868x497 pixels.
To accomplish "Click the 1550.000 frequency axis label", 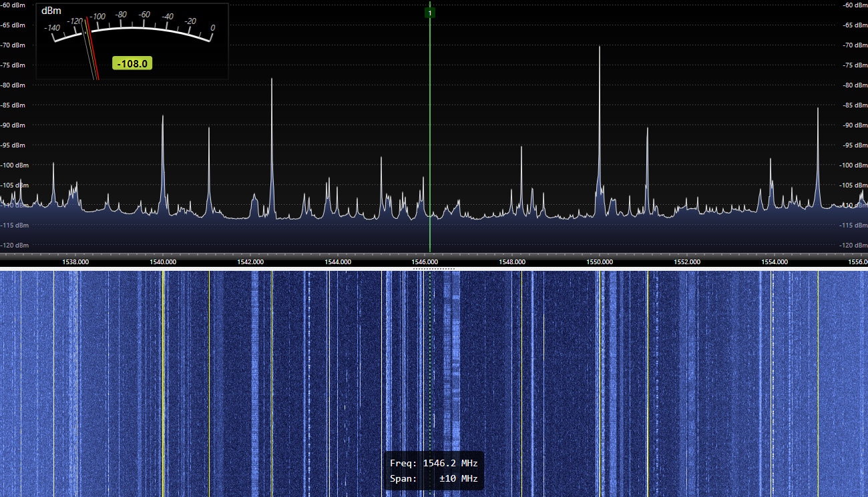I will click(600, 262).
